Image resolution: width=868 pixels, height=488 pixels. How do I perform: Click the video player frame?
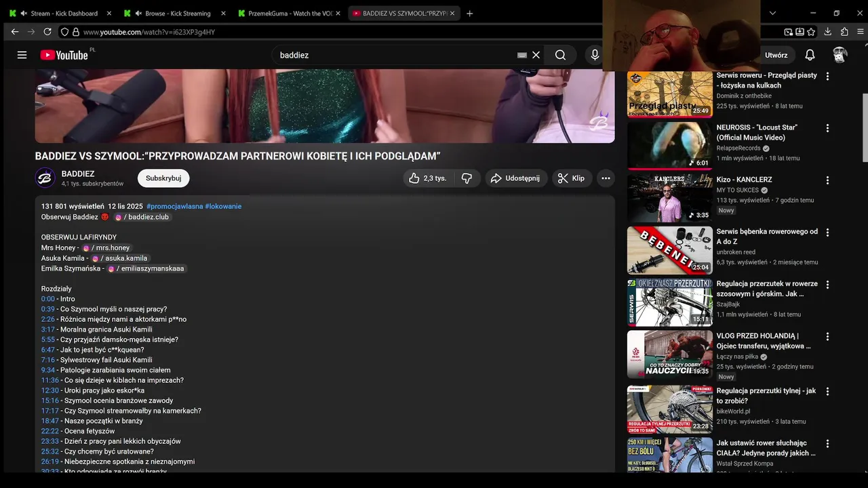click(x=325, y=105)
